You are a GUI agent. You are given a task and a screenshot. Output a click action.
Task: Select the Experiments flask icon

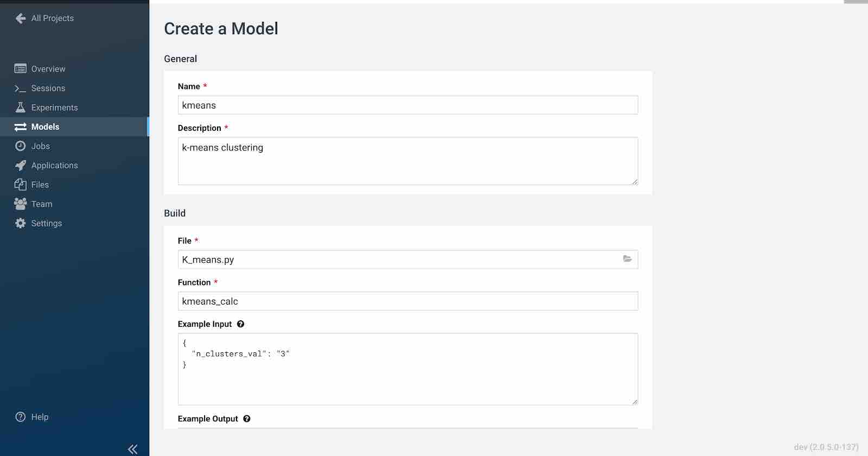click(x=21, y=107)
